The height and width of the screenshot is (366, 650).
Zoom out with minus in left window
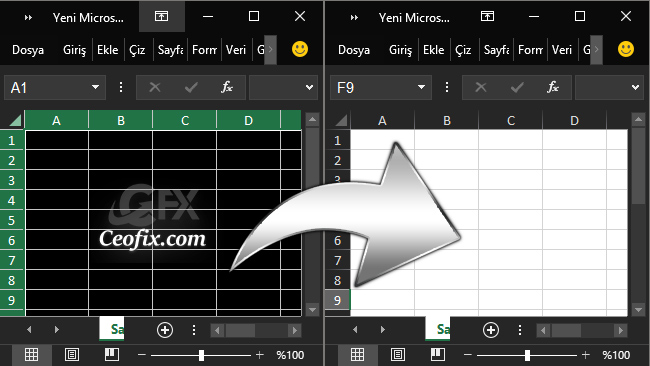[142, 355]
